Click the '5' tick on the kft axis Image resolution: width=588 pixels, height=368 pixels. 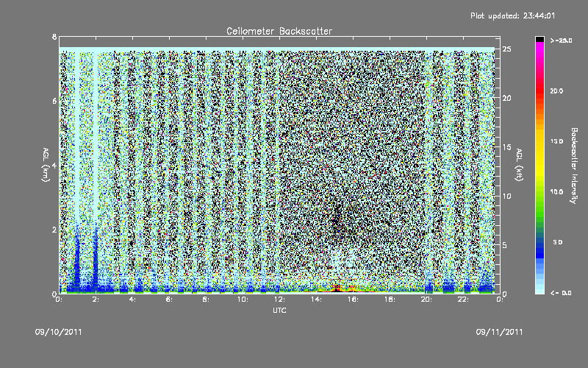505,245
